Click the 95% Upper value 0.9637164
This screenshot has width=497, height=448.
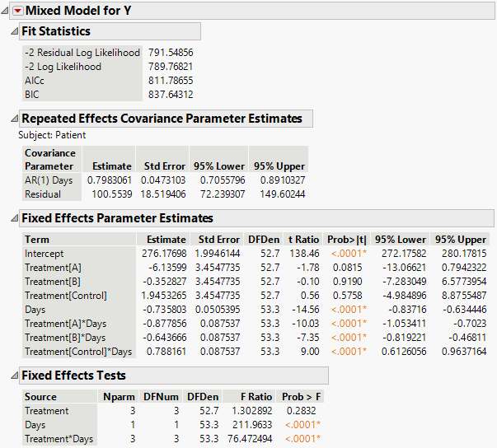(x=464, y=352)
